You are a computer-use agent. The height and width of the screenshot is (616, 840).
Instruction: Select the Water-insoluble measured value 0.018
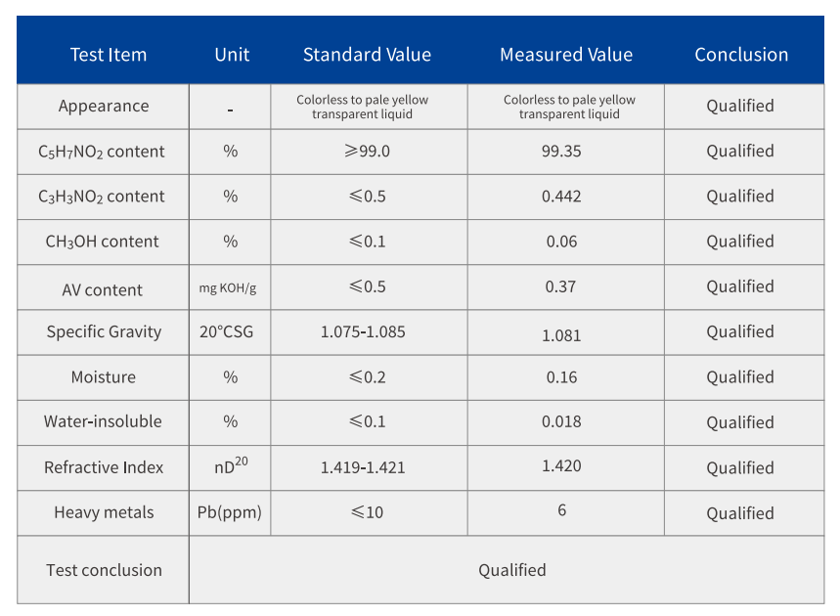pos(561,421)
